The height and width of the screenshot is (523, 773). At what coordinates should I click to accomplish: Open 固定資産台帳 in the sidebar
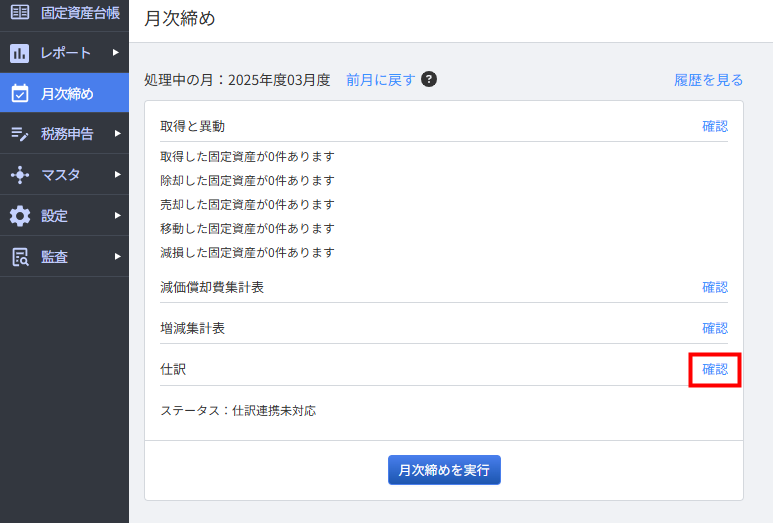point(80,13)
